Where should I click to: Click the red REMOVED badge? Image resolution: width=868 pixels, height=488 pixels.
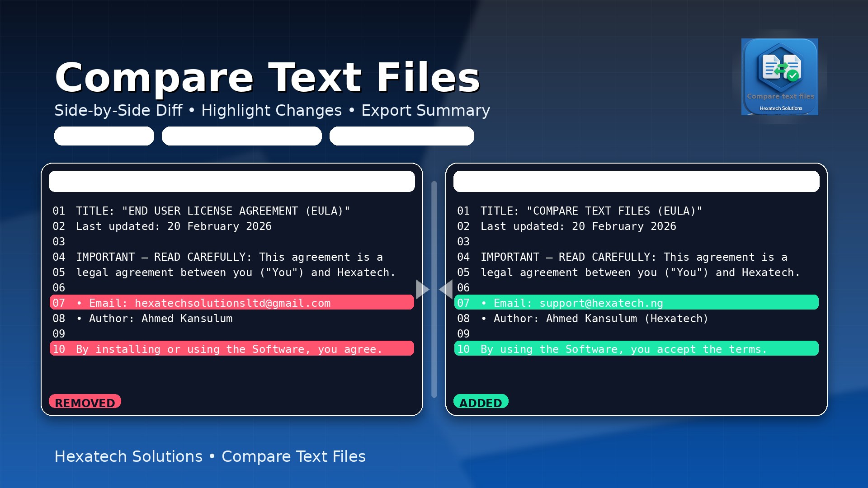point(85,402)
